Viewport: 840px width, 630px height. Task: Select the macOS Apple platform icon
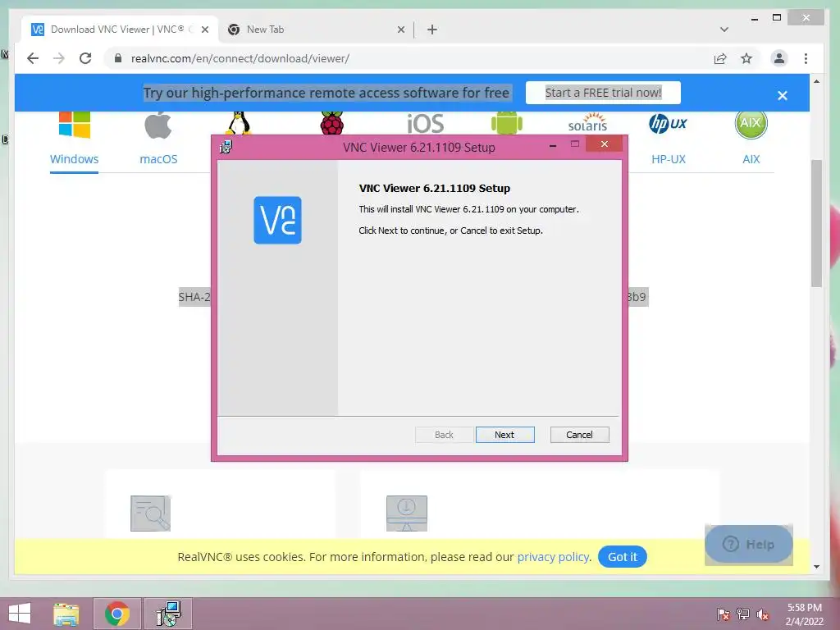[x=158, y=126]
